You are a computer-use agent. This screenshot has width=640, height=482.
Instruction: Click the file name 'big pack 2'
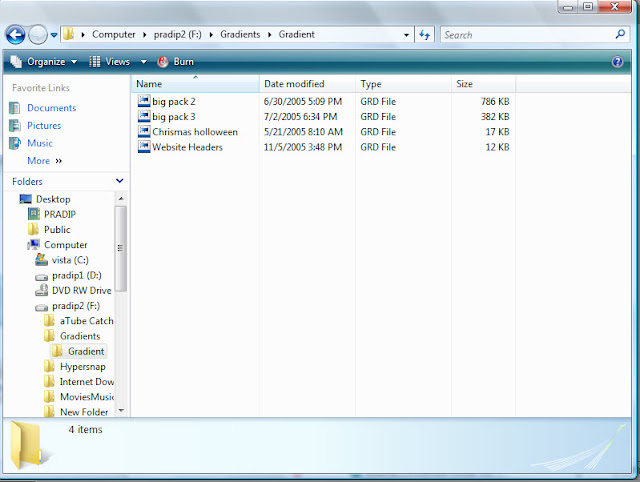174,101
